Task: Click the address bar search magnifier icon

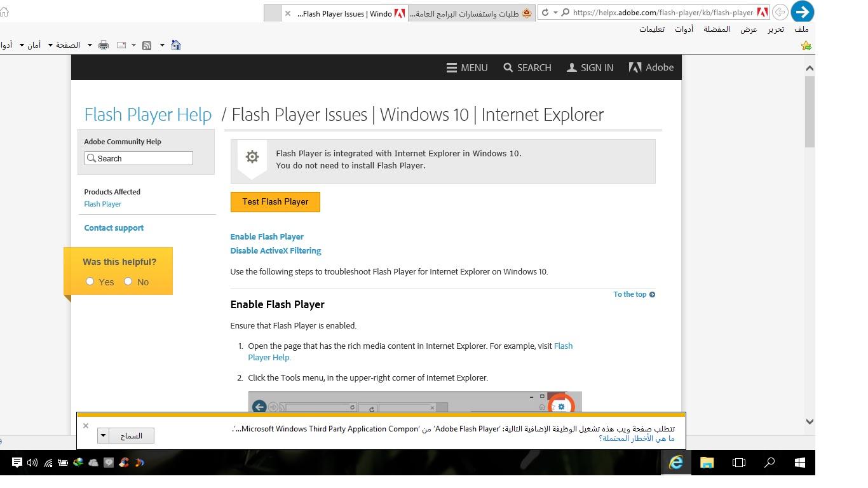Action: tap(565, 13)
